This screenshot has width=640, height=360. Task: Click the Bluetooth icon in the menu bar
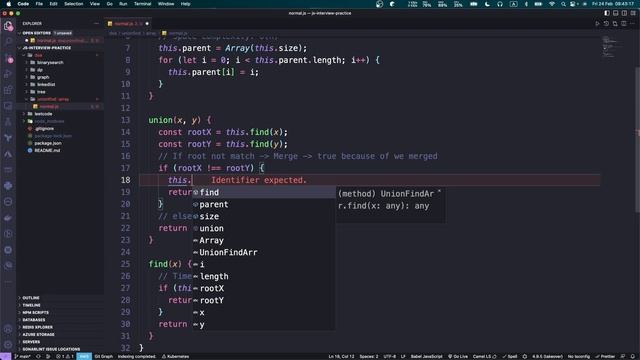point(526,4)
